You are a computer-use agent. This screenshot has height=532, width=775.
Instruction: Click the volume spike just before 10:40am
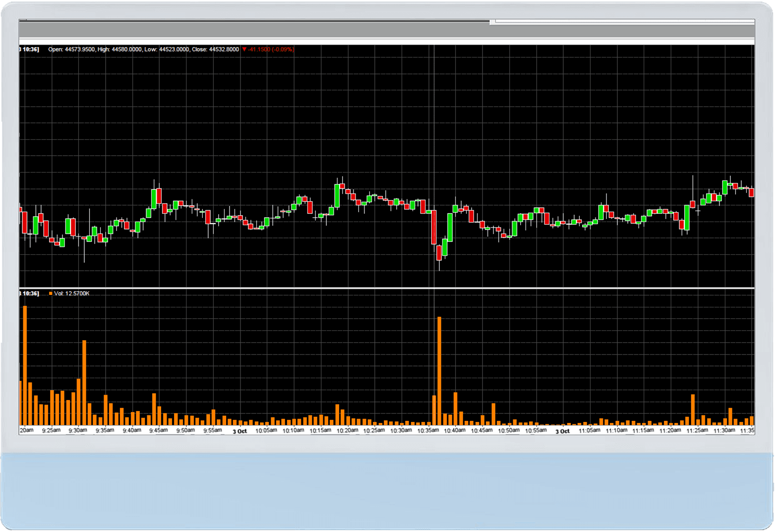[x=440, y=369]
